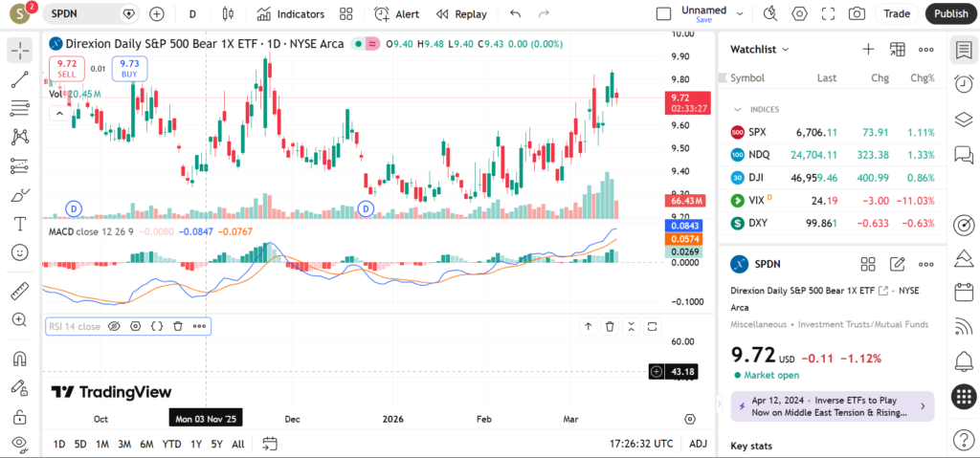Add a symbol to the watchlist

coord(868,49)
